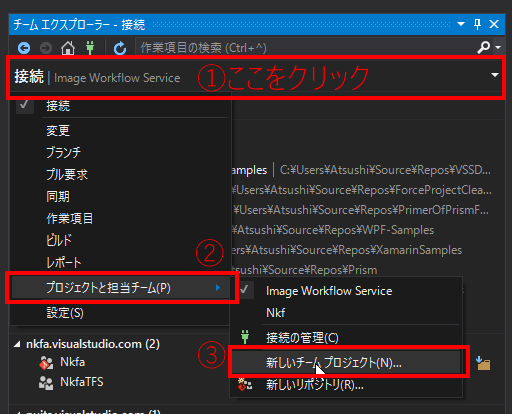Select the ForceProjectClea... repository path

point(362,190)
